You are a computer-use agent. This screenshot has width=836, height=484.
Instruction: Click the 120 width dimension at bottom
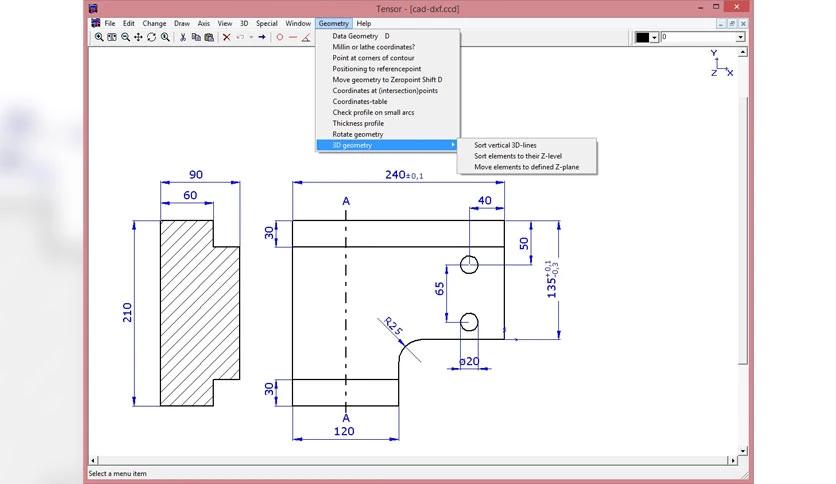(x=344, y=431)
